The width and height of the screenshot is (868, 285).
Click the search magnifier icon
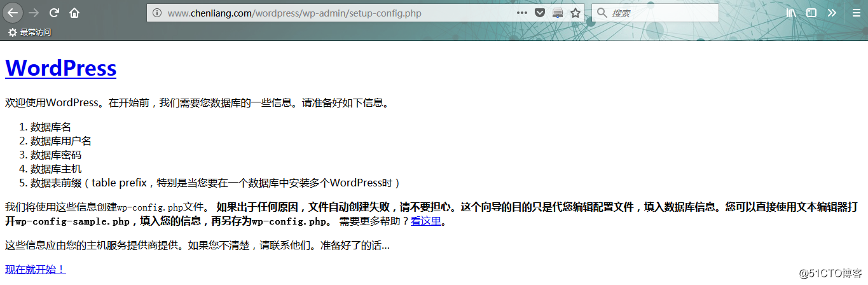coord(602,13)
